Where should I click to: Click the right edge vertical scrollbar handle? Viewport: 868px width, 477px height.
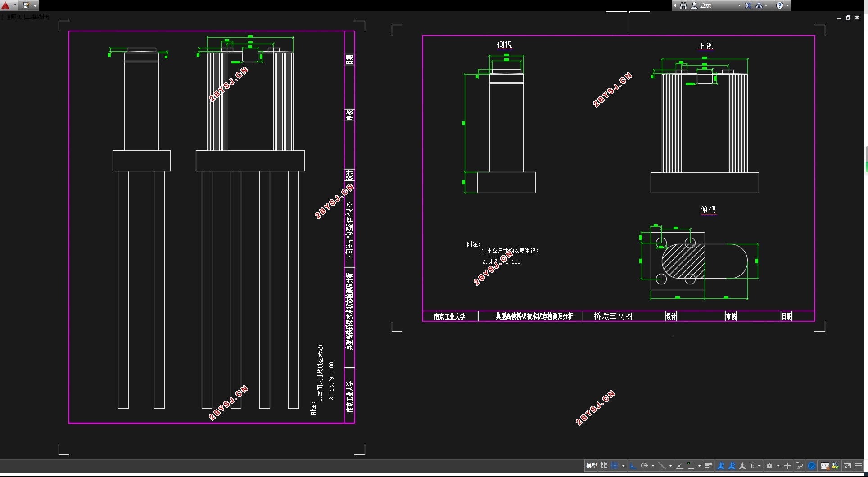point(866,158)
